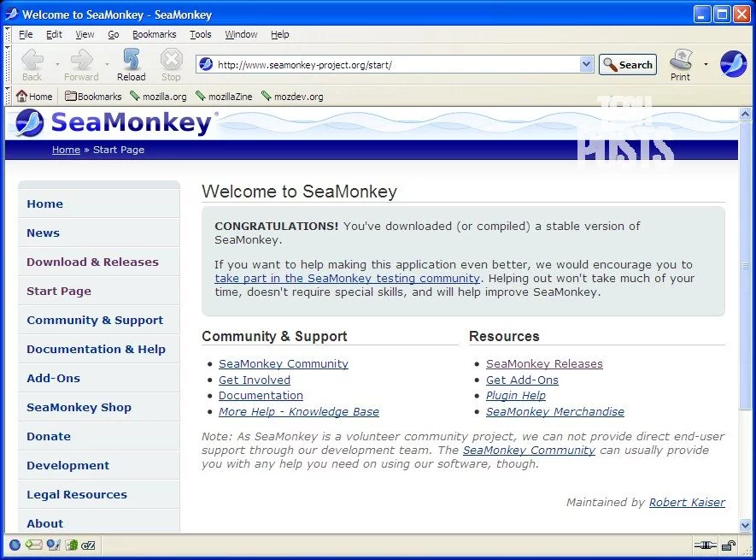Open the Go menu
Image resolution: width=756 pixels, height=560 pixels.
tap(114, 34)
